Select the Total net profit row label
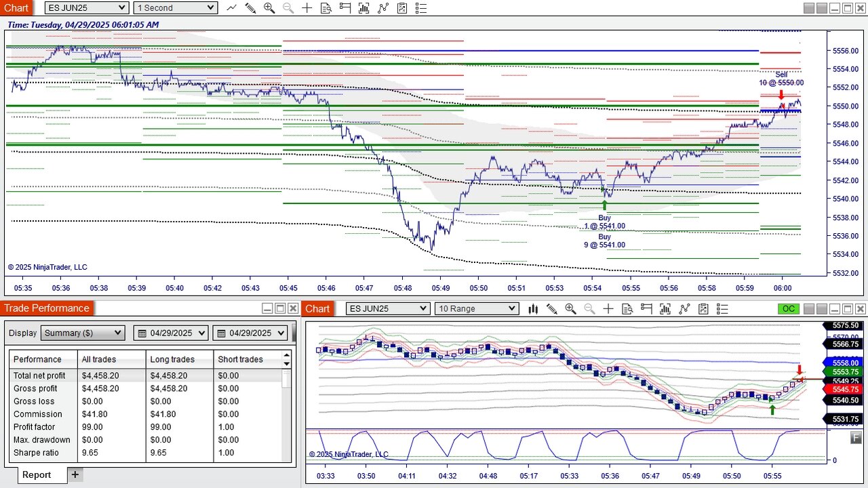Viewport: 868px width, 488px height. (39, 375)
